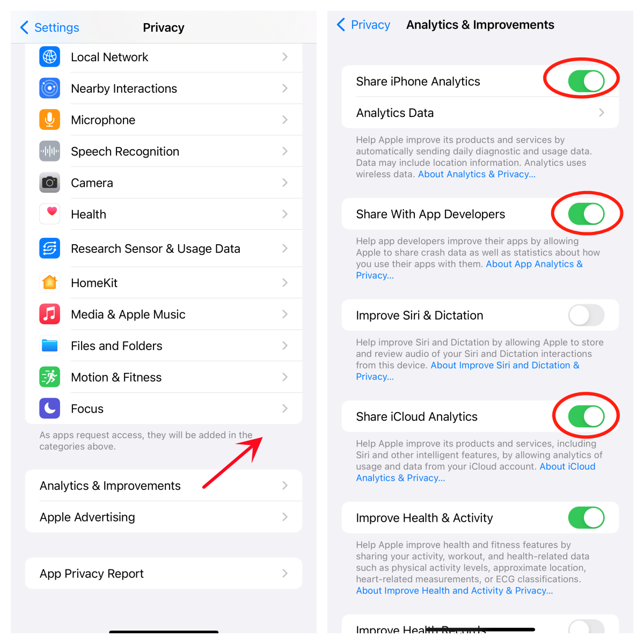Screen dimensions: 644x644
Task: Open Nearby Interactions icon
Action: tap(49, 88)
